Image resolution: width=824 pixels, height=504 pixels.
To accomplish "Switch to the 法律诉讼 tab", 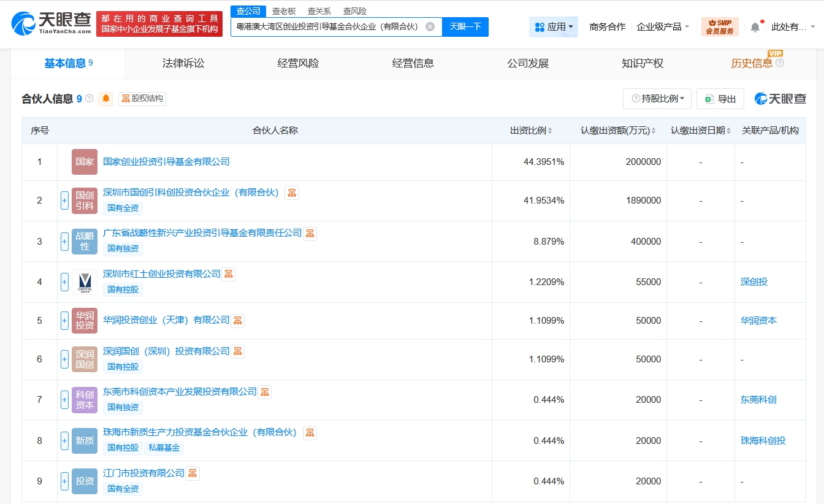I will pos(183,63).
